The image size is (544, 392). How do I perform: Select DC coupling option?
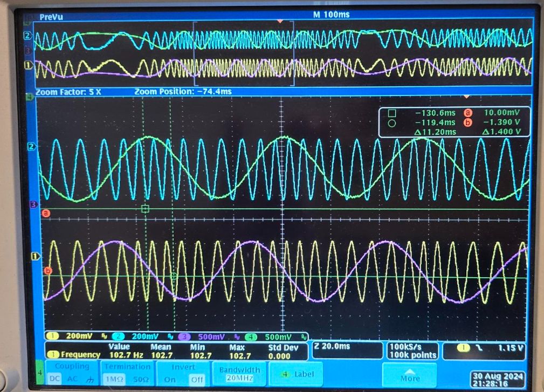pyautogui.click(x=54, y=379)
